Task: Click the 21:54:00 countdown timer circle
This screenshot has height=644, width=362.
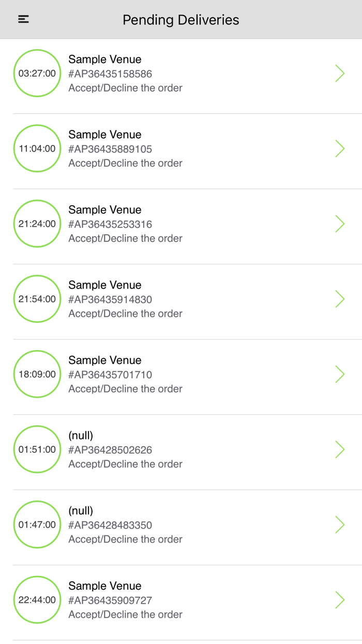Action: click(x=37, y=299)
